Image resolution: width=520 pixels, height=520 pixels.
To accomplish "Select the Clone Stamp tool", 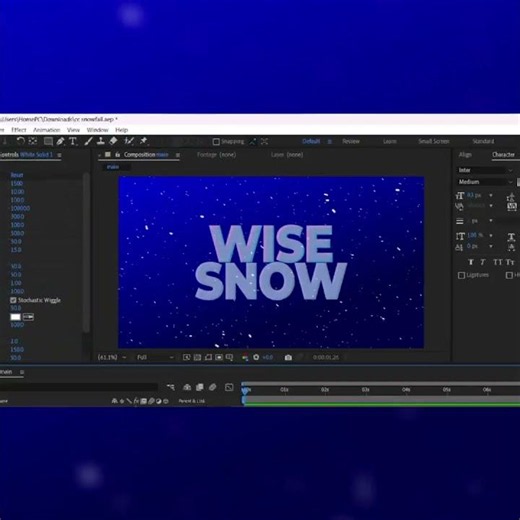I will 101,141.
